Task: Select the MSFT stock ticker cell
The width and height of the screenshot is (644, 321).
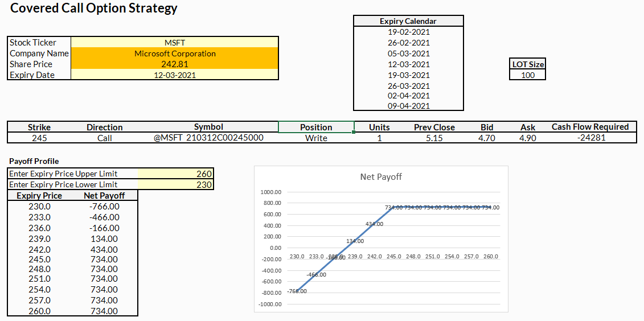Action: (x=175, y=43)
